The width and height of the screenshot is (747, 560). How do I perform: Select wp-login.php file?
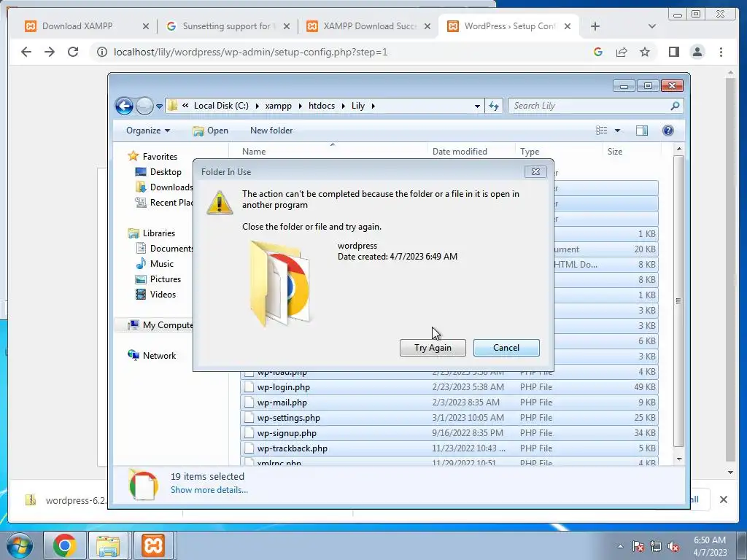pos(449,387)
